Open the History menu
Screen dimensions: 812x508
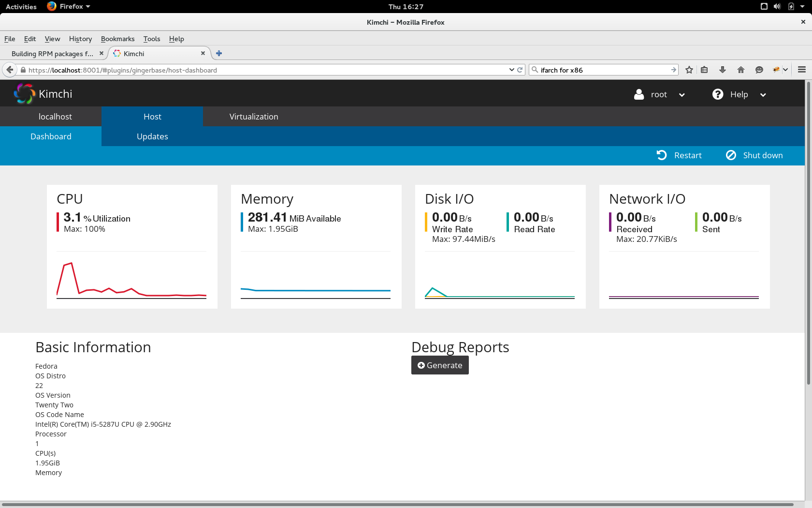coord(80,39)
